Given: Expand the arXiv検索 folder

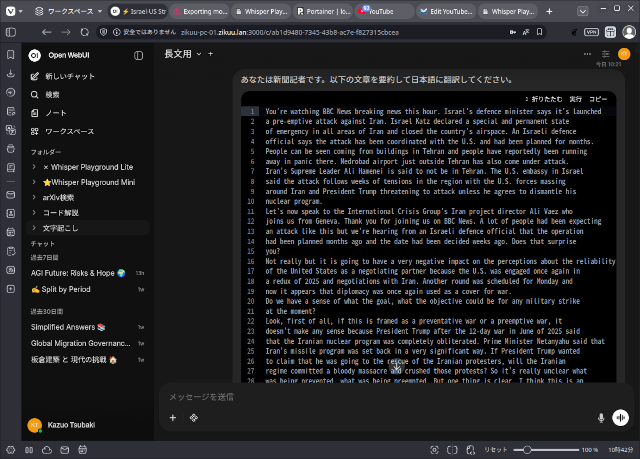Looking at the screenshot, I should (34, 198).
